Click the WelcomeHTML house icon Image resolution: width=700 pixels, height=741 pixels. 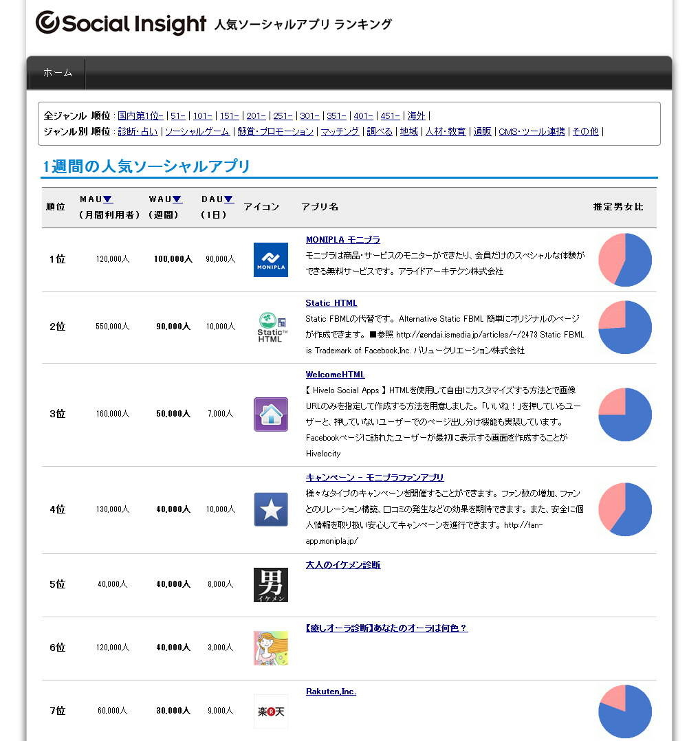click(x=271, y=414)
